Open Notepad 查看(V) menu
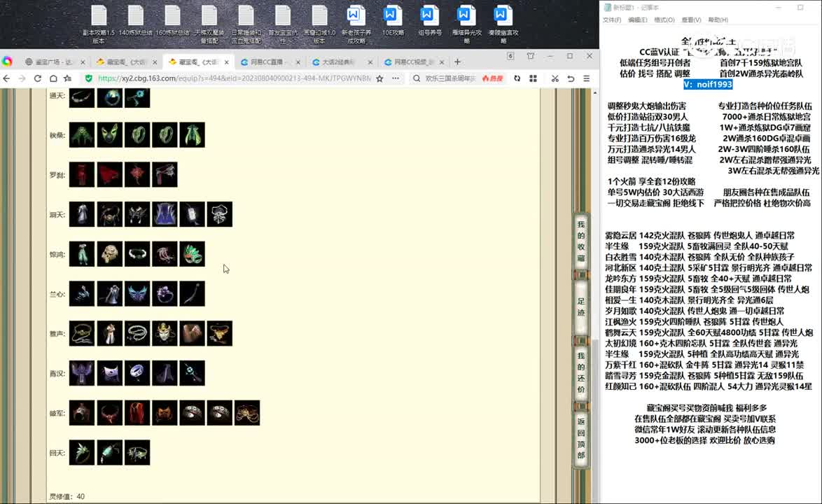The image size is (822, 504). tap(691, 20)
